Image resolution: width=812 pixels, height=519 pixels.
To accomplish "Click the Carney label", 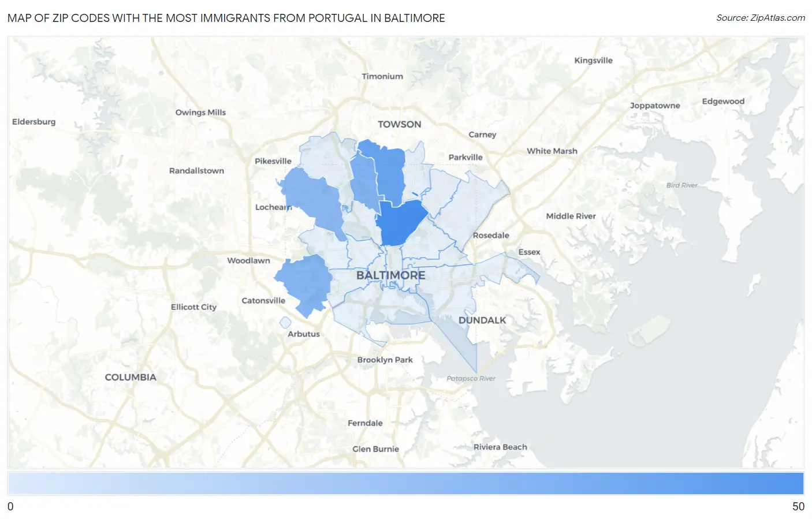I will [482, 135].
